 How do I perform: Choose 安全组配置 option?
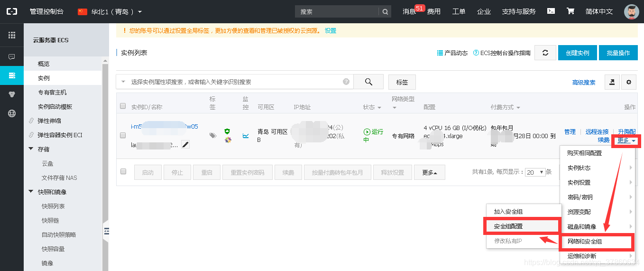click(x=523, y=226)
